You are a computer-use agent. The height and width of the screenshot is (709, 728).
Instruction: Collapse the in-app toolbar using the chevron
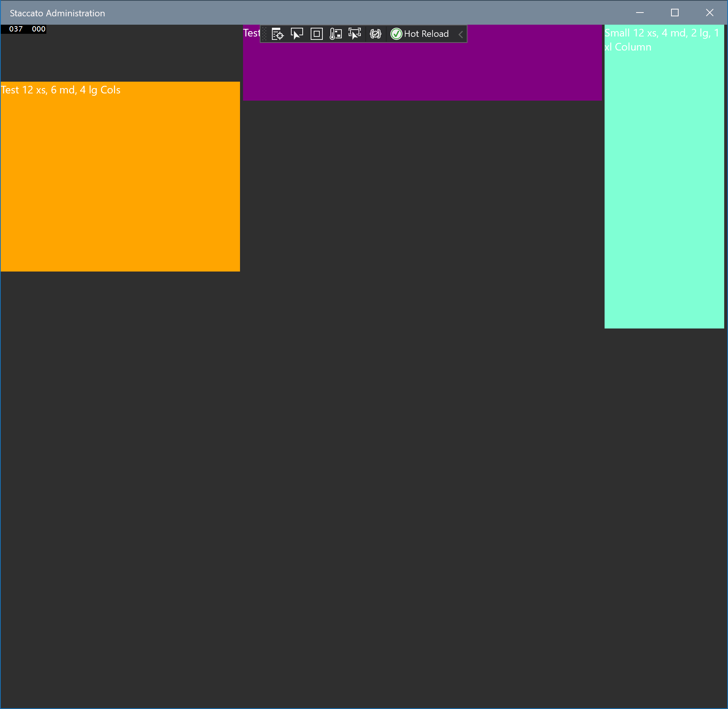coord(461,34)
